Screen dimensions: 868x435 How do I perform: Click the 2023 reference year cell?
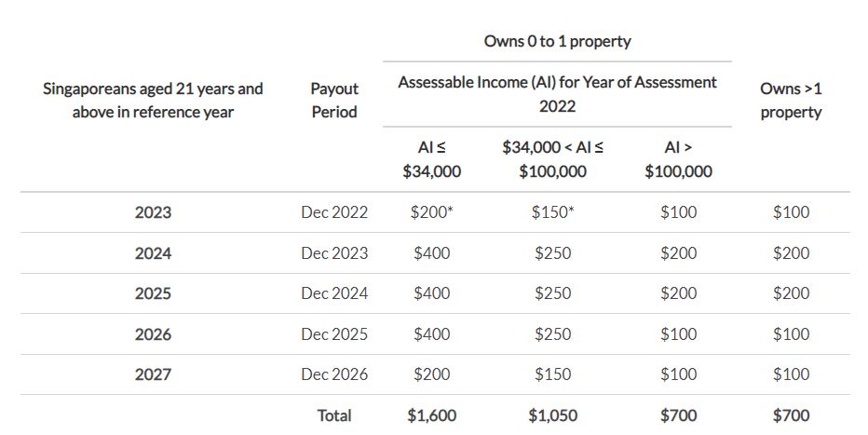pos(153,212)
